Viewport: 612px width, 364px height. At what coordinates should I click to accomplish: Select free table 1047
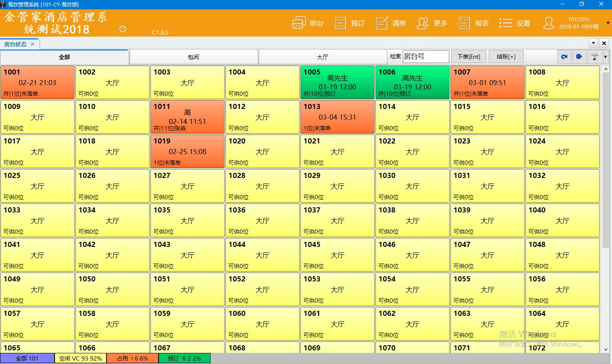tap(488, 255)
